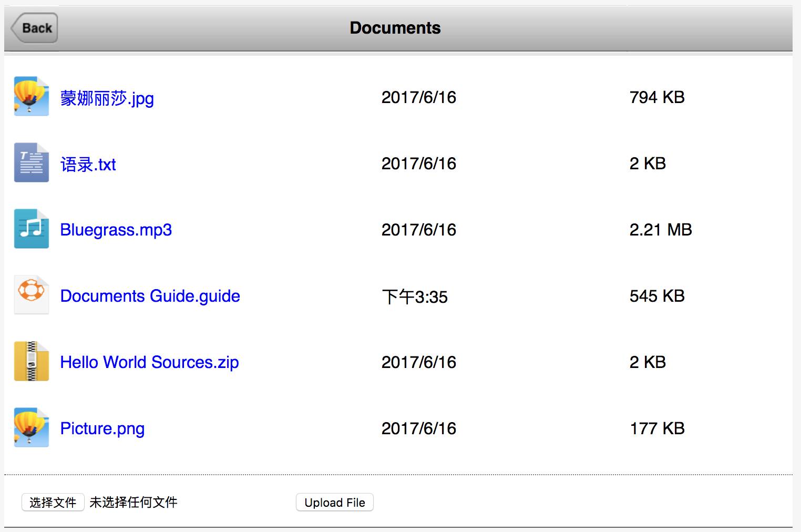
Task: Click the arrow icon inside the Back button
Action: click(x=16, y=28)
